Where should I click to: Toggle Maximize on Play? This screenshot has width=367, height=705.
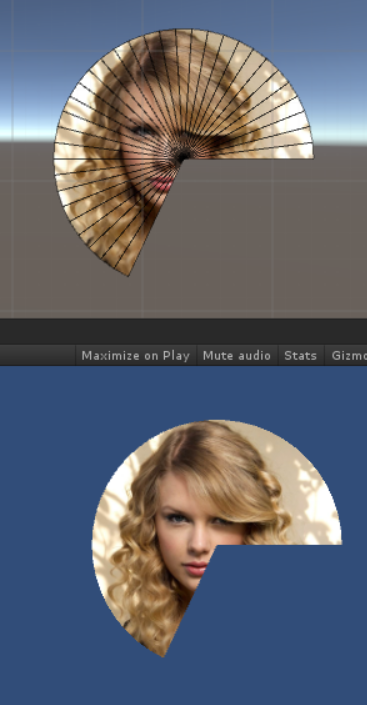[x=136, y=356]
